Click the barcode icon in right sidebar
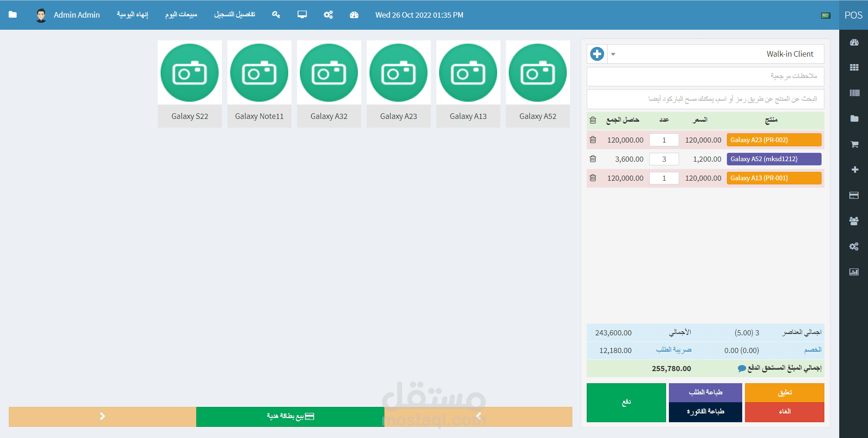The width and height of the screenshot is (868, 438). [x=854, y=93]
